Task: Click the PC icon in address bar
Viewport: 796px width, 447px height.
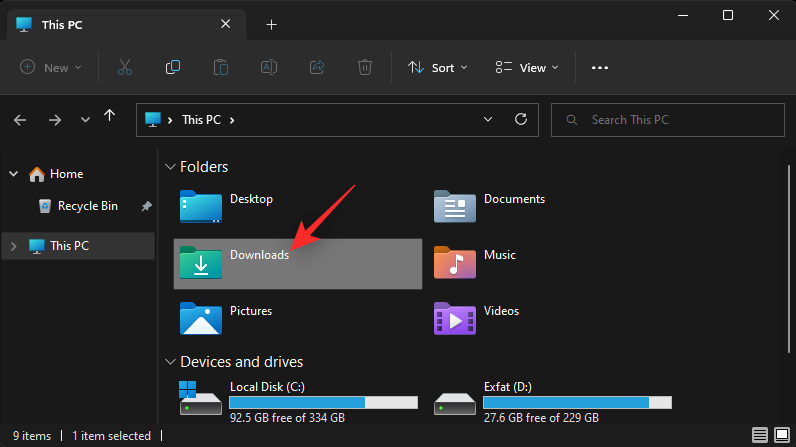Action: [x=153, y=120]
